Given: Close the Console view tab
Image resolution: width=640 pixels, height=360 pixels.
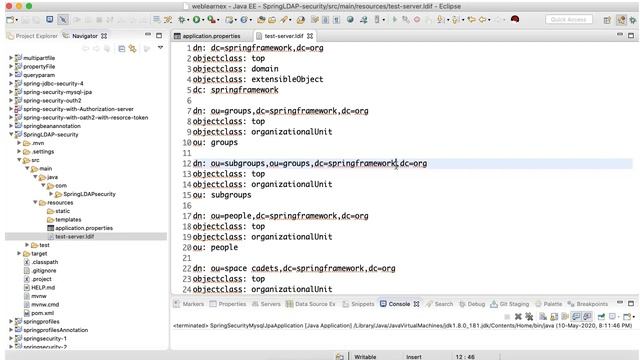Looking at the screenshot, I should [416, 304].
